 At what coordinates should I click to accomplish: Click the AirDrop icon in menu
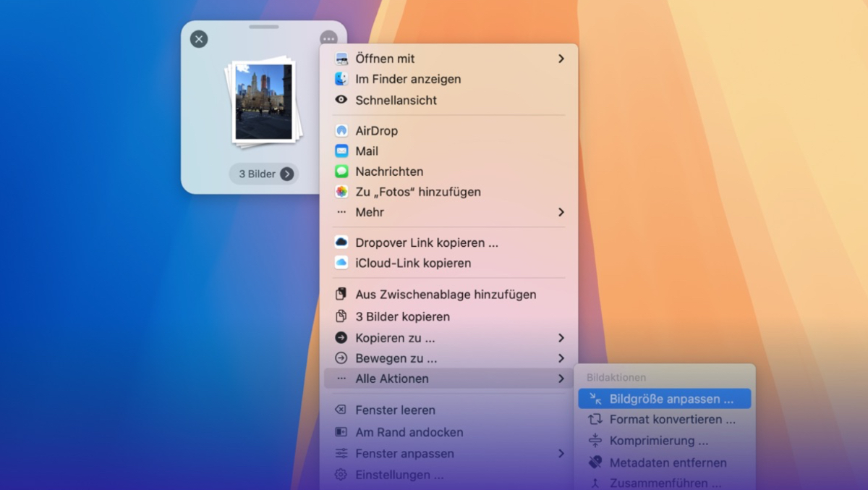tap(341, 131)
